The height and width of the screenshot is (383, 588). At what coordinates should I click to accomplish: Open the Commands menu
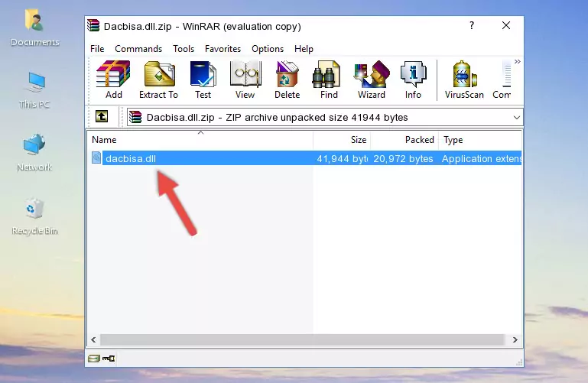[138, 49]
